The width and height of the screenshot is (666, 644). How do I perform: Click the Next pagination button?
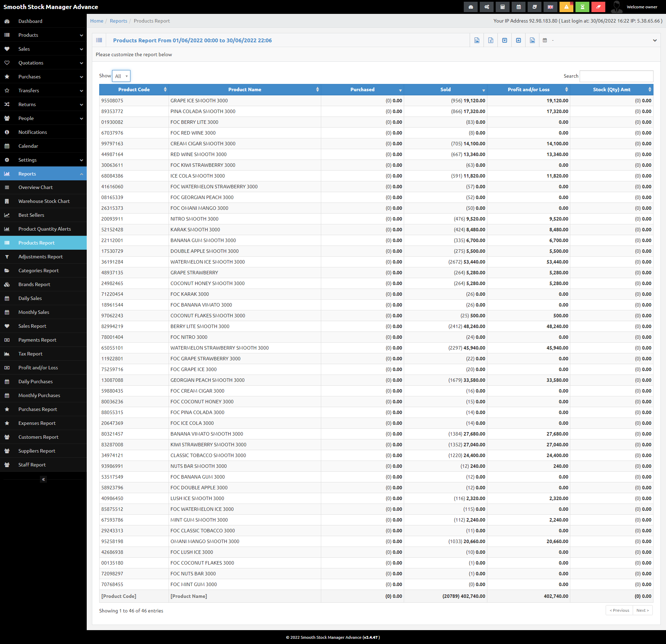click(x=642, y=610)
